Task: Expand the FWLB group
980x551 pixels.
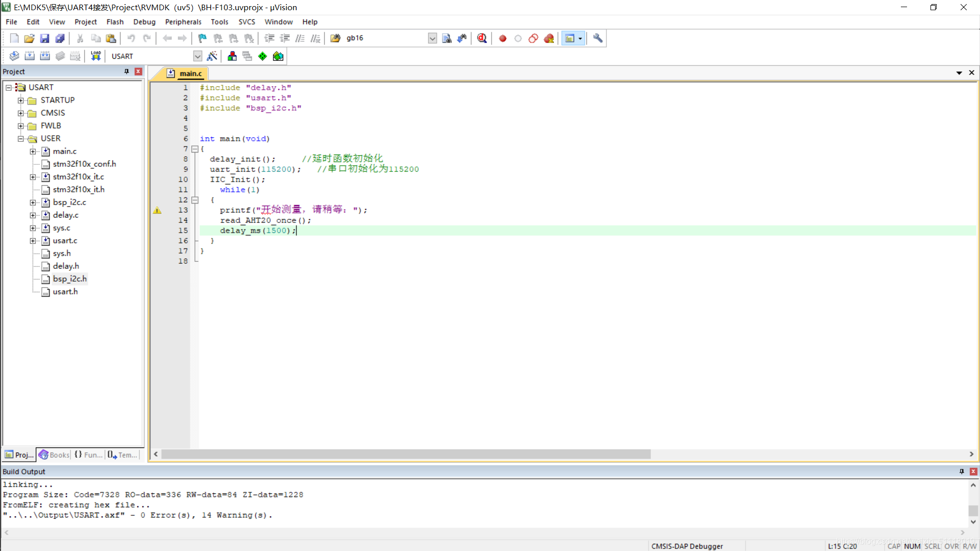Action: tap(21, 126)
